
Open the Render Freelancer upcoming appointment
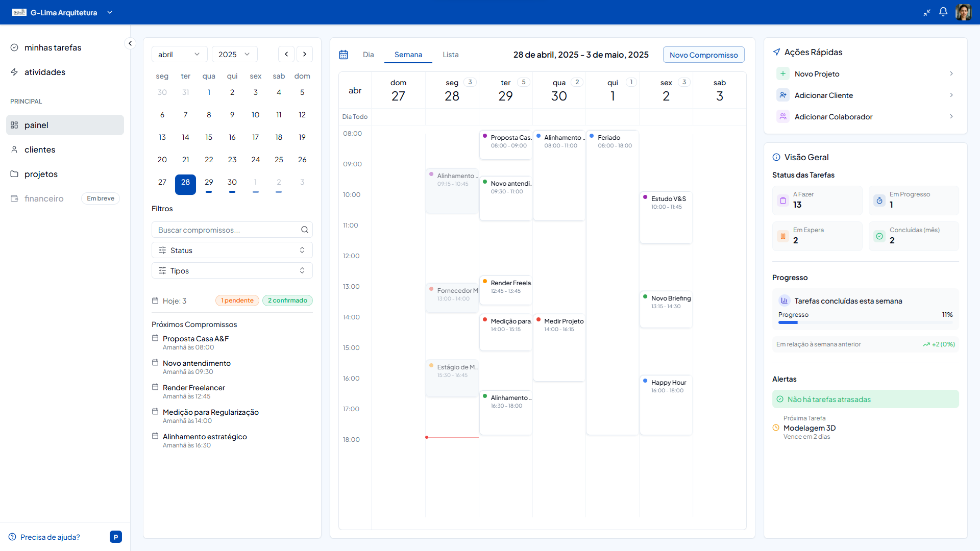[194, 391]
